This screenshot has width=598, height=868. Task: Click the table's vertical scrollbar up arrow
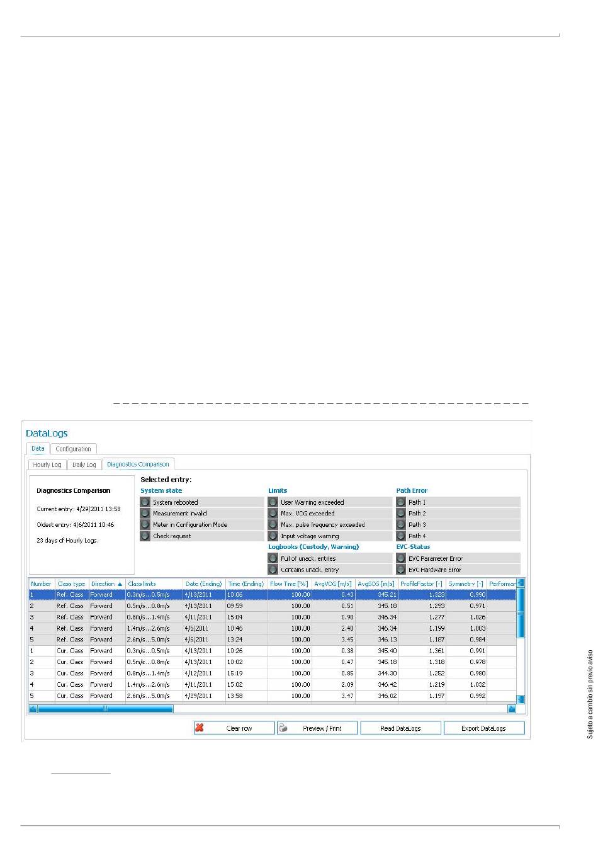(521, 583)
